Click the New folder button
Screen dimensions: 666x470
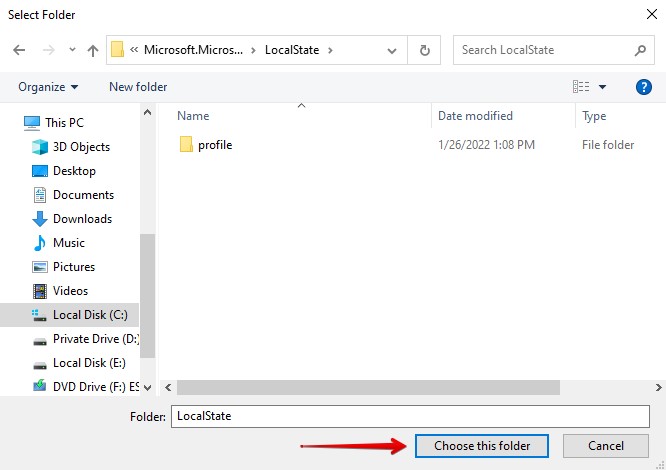[138, 87]
